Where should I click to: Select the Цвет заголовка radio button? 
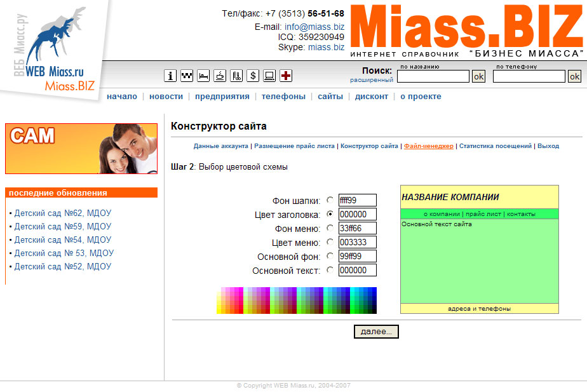pyautogui.click(x=330, y=213)
